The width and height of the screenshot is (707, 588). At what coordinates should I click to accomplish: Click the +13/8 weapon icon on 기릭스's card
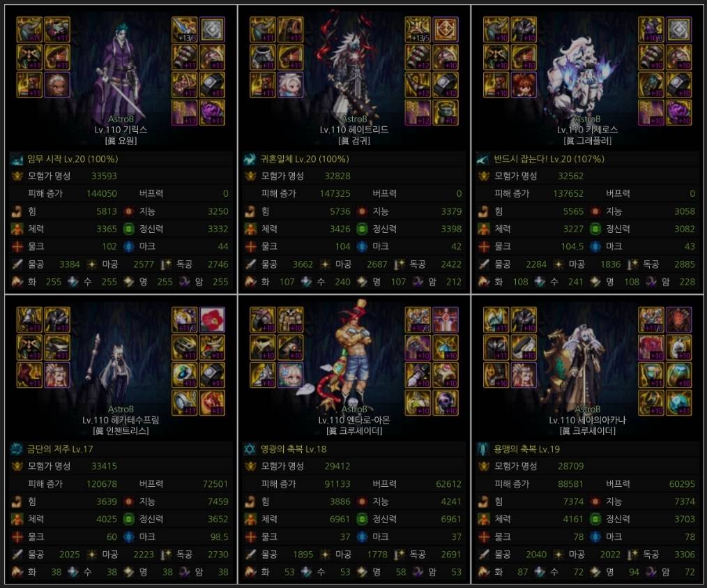pos(184,30)
